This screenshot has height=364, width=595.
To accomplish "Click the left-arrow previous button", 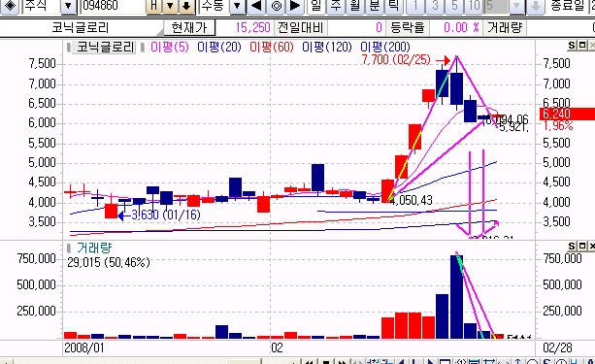I will (256, 6).
